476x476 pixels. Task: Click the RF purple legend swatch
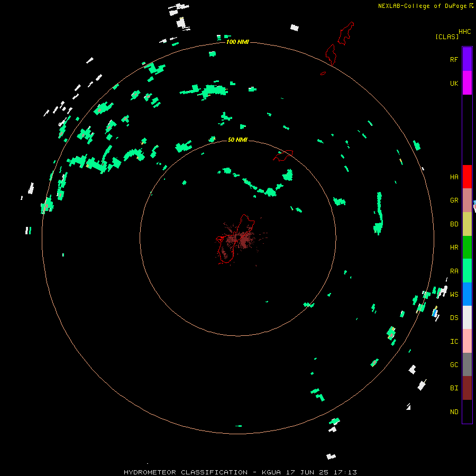[x=467, y=59]
